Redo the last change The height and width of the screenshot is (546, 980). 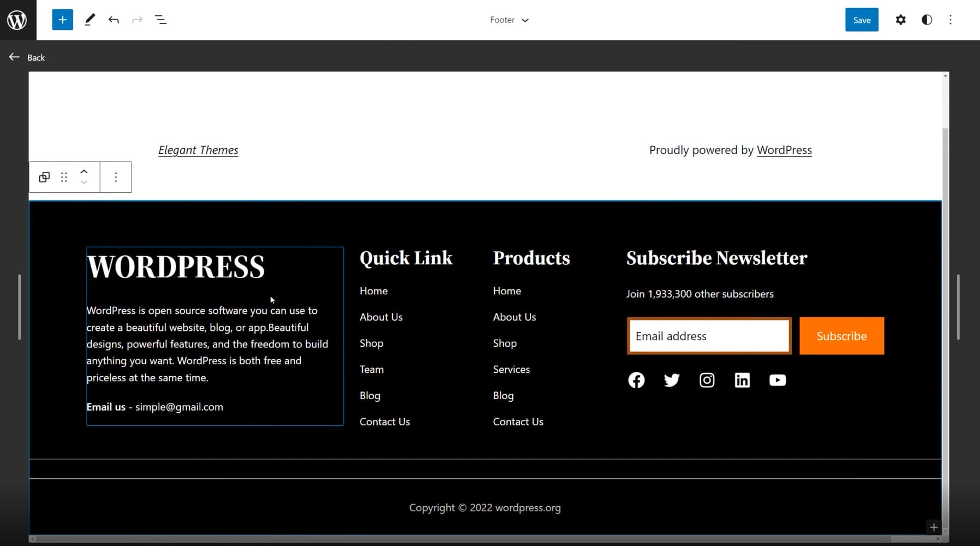pos(136,20)
